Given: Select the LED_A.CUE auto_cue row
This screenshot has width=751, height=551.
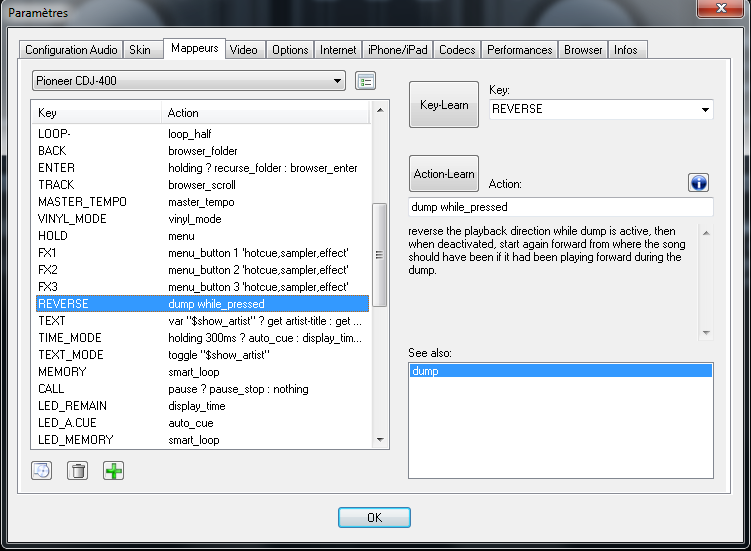Looking at the screenshot, I should coord(202,423).
